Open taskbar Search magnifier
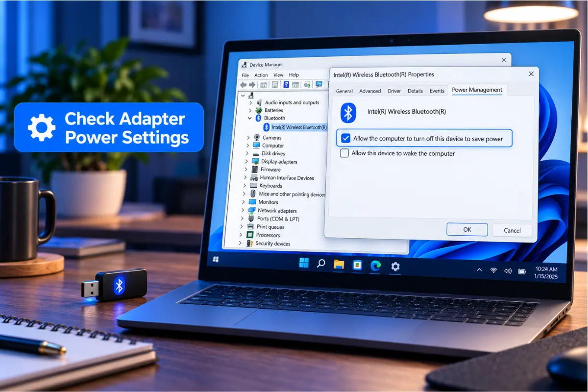This screenshot has width=588, height=392. point(321,264)
